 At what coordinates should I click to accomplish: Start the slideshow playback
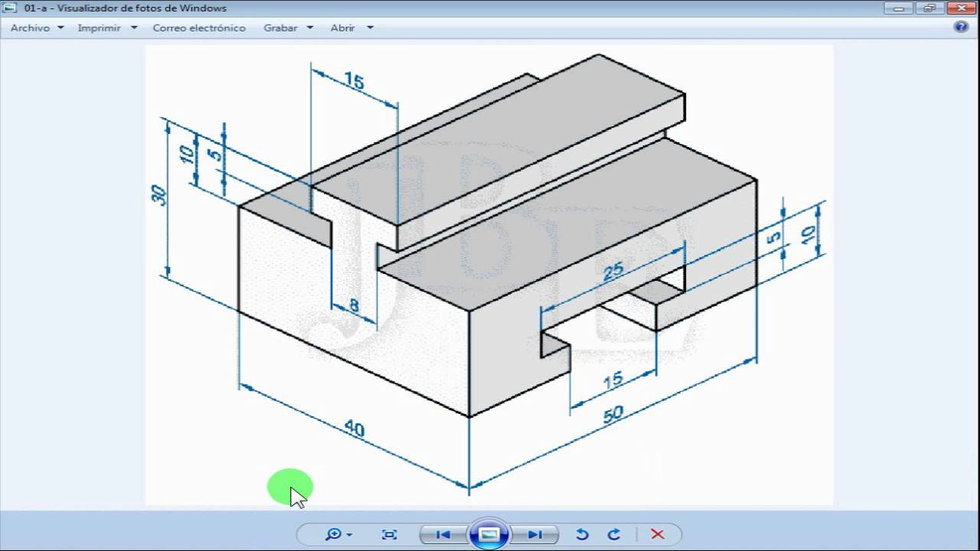click(488, 534)
